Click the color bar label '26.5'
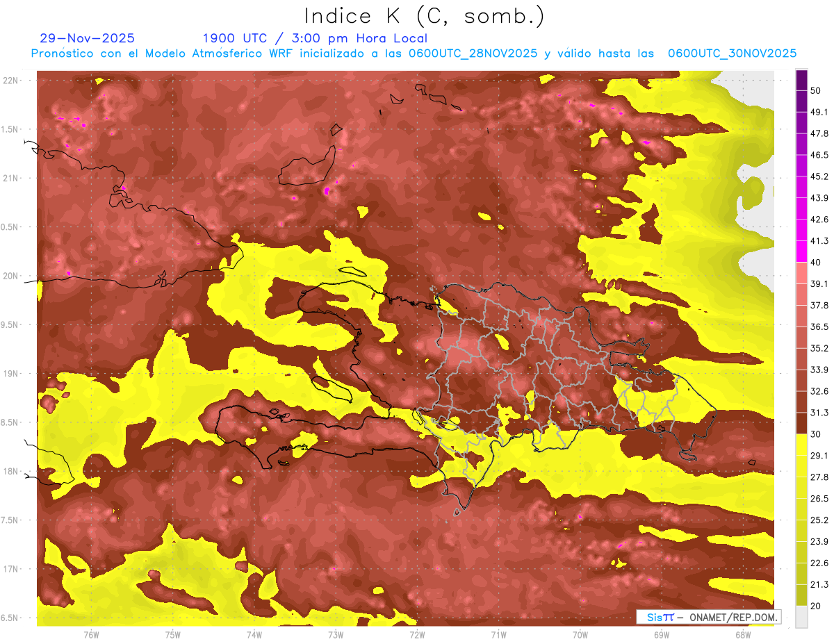The image size is (834, 644). 819,499
